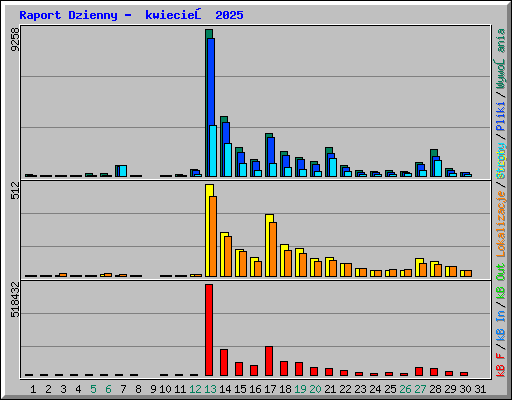
Task: Click the Pliki legend label
Action: click(501, 116)
